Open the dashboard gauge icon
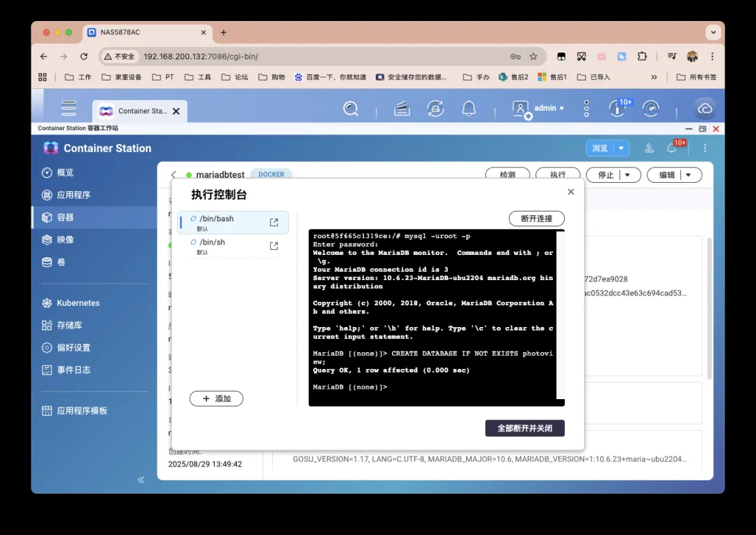756x535 pixels. [650, 109]
